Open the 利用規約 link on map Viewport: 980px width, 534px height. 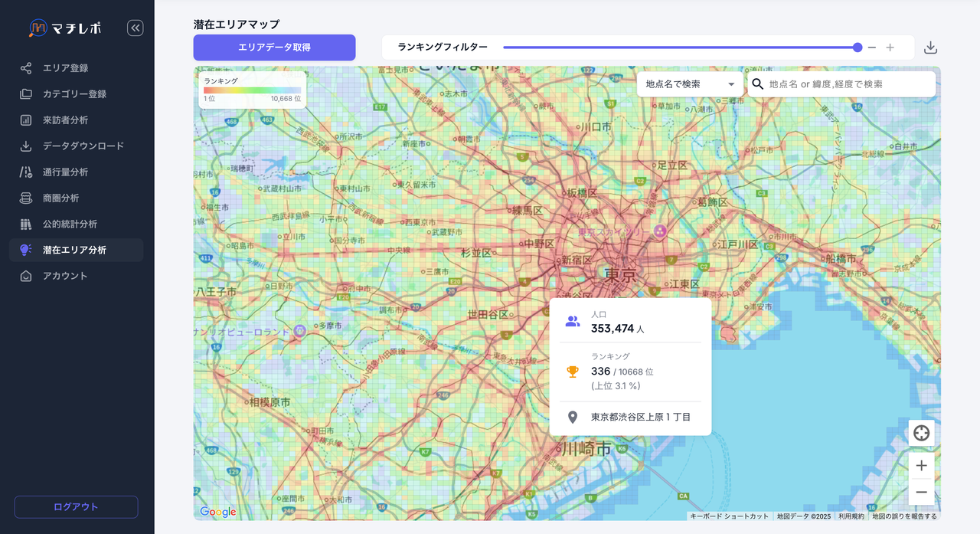851,516
